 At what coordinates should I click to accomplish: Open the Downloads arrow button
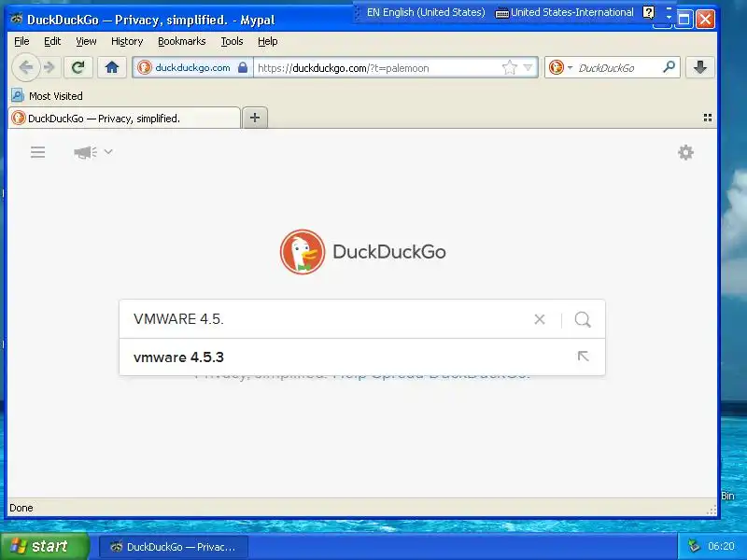tap(699, 67)
